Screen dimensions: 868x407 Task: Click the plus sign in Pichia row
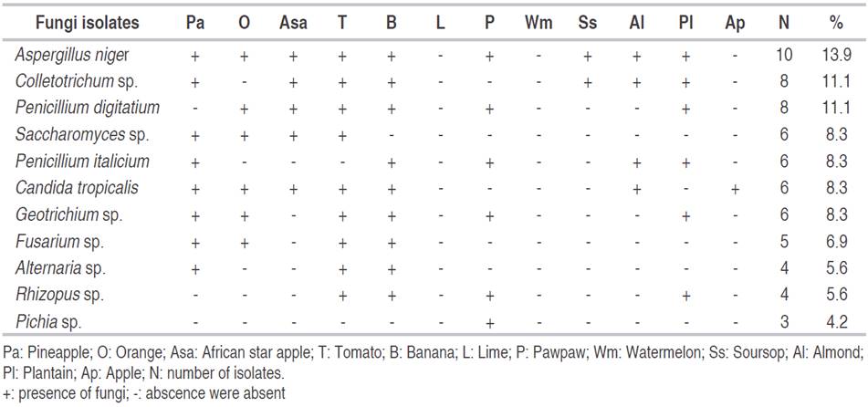click(x=489, y=323)
